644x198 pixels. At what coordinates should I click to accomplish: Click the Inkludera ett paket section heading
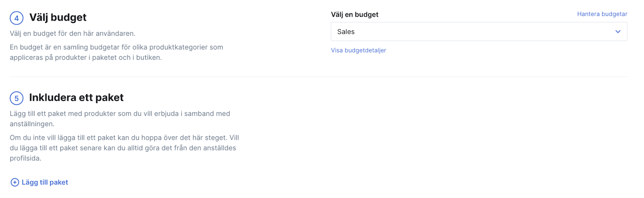76,98
